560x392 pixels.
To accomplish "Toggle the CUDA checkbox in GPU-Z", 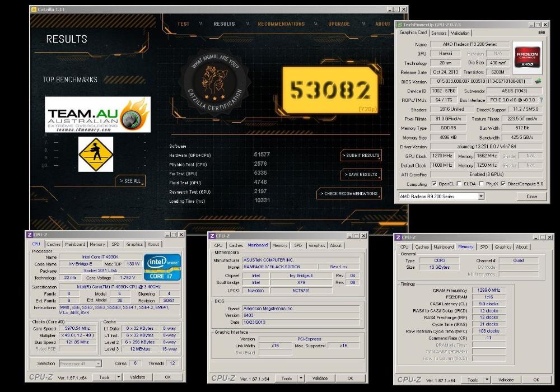I will point(459,184).
